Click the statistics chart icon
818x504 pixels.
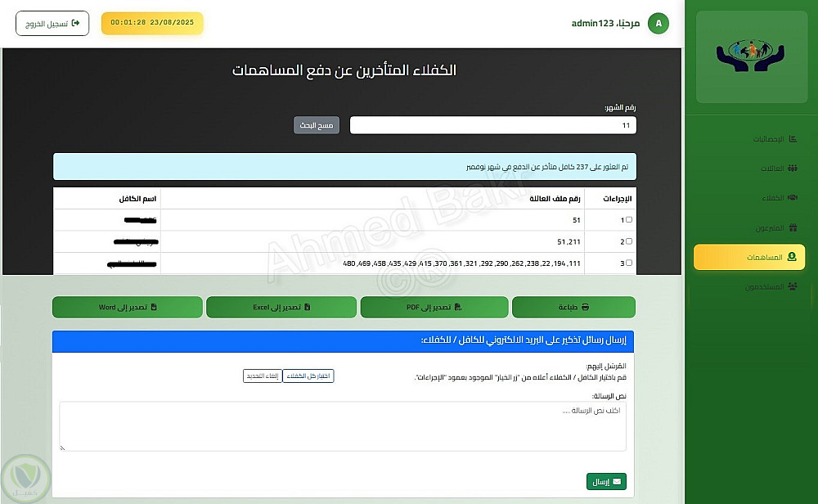tap(793, 139)
